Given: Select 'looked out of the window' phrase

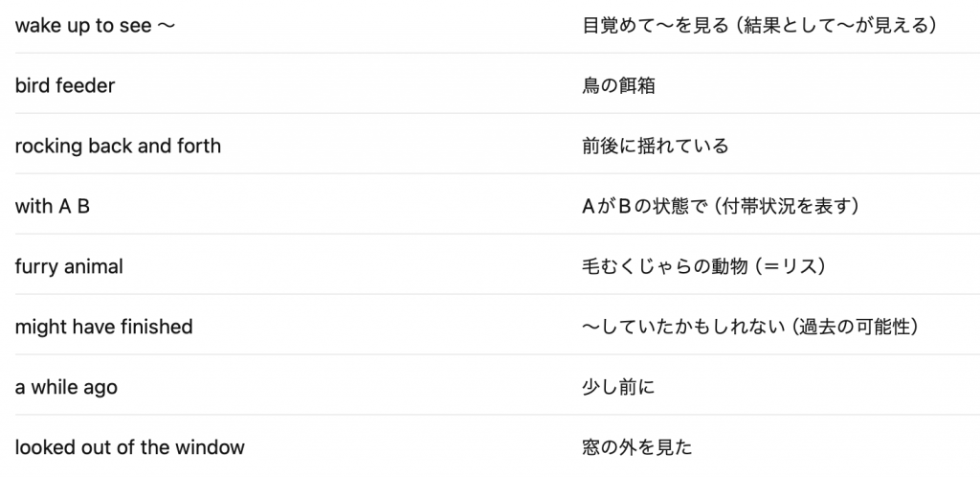Looking at the screenshot, I should pos(130,447).
